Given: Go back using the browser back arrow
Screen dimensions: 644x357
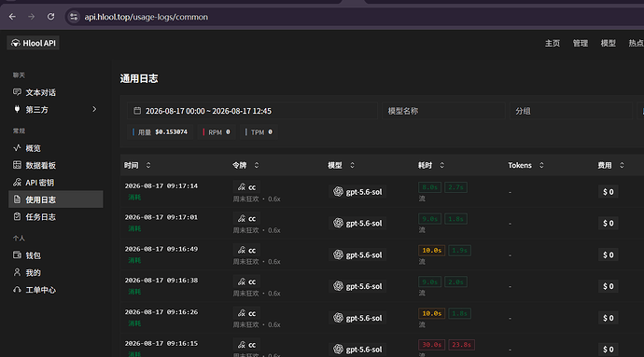Looking at the screenshot, I should (x=12, y=17).
